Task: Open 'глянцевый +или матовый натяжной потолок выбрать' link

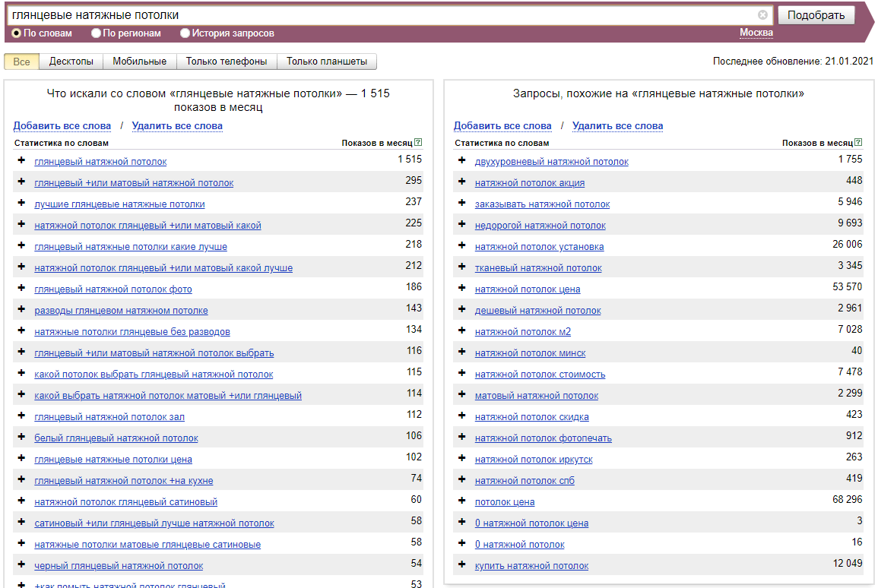Action: [x=154, y=353]
